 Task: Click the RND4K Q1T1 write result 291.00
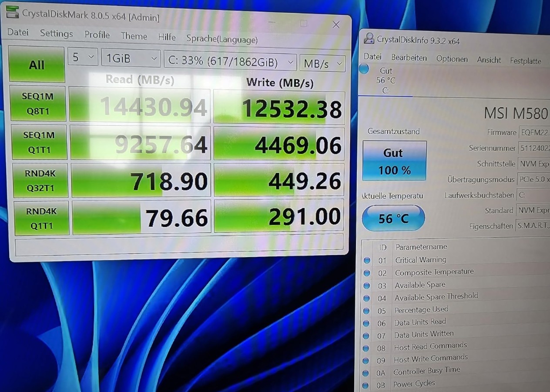point(279,216)
